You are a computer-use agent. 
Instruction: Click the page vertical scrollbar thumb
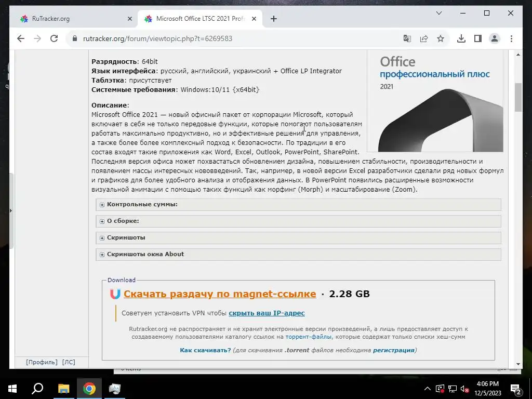[518, 97]
